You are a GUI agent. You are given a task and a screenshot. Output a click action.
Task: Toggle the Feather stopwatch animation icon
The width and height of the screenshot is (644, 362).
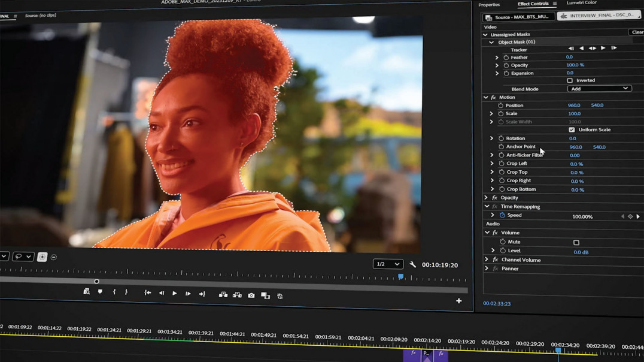(x=506, y=58)
